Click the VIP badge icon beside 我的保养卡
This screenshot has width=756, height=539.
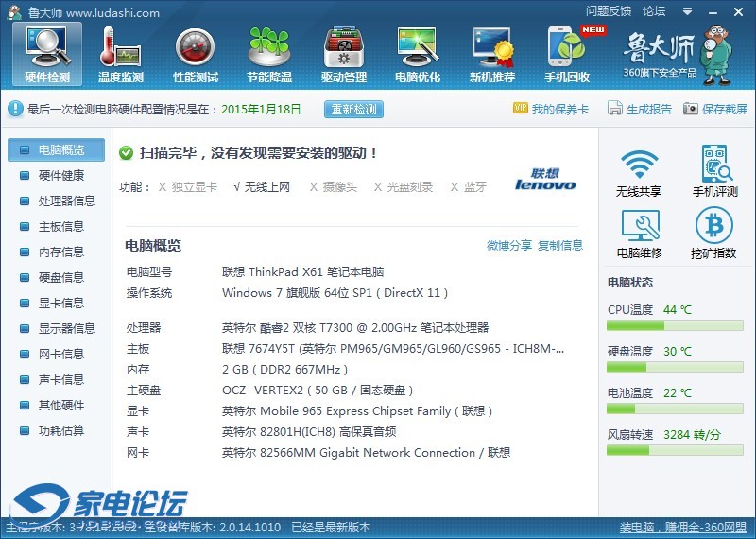pos(521,108)
